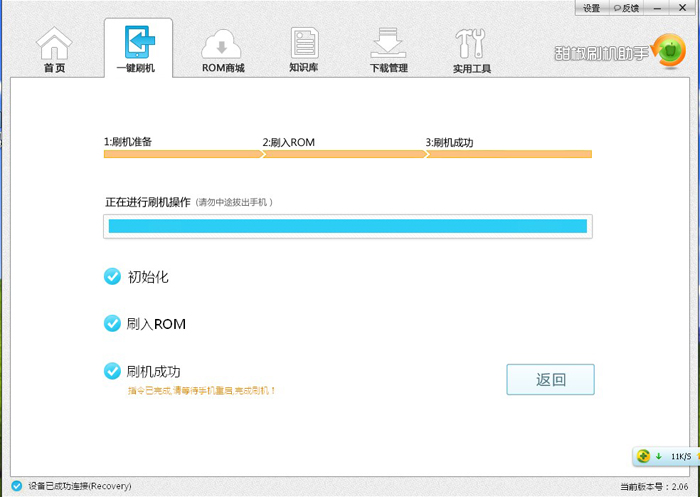Click the 当前版本号 2.06 version label
This screenshot has height=497, width=700.
654,486
